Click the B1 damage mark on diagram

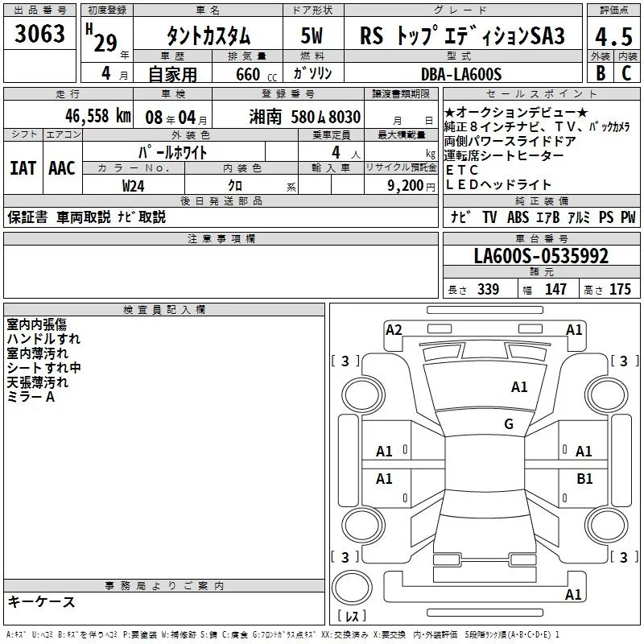pyautogui.click(x=584, y=478)
